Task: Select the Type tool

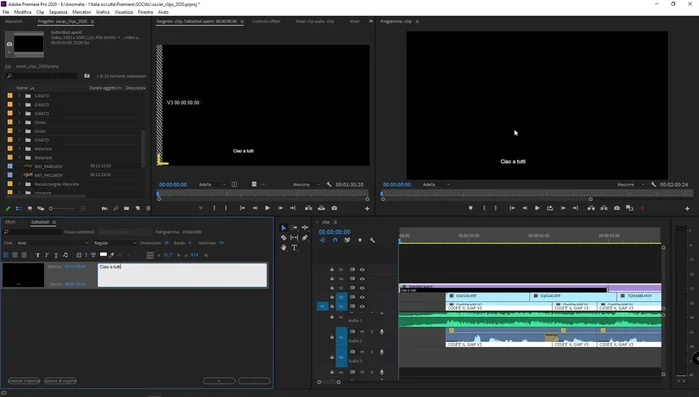Action: coord(294,248)
